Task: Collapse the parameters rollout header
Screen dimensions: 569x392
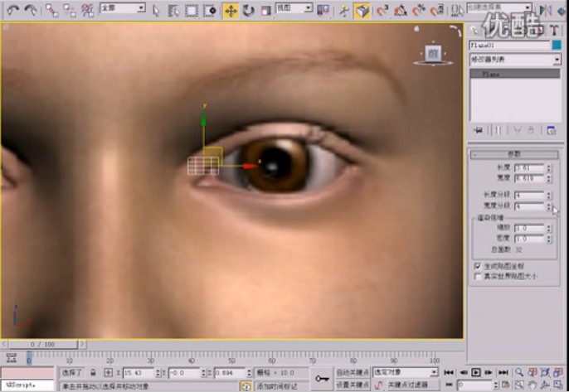Action: (x=514, y=154)
